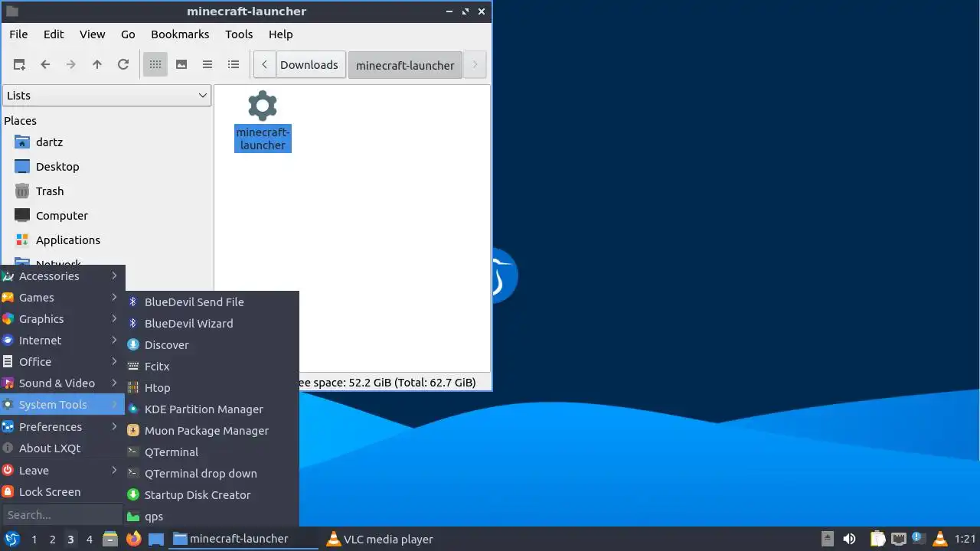980x551 pixels.
Task: Open wired network tray icon
Action: click(x=898, y=539)
